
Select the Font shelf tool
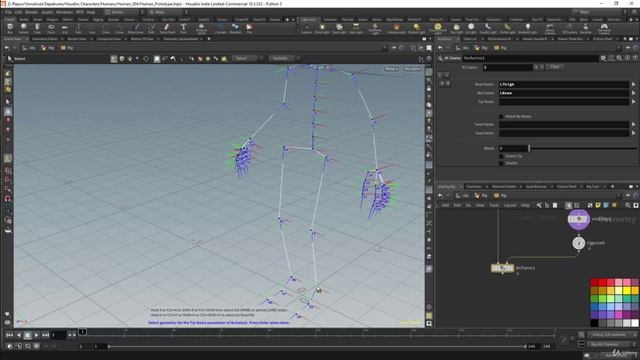(x=183, y=28)
